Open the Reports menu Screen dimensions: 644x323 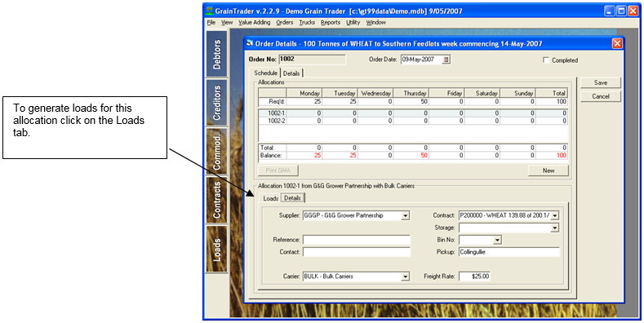[x=331, y=23]
